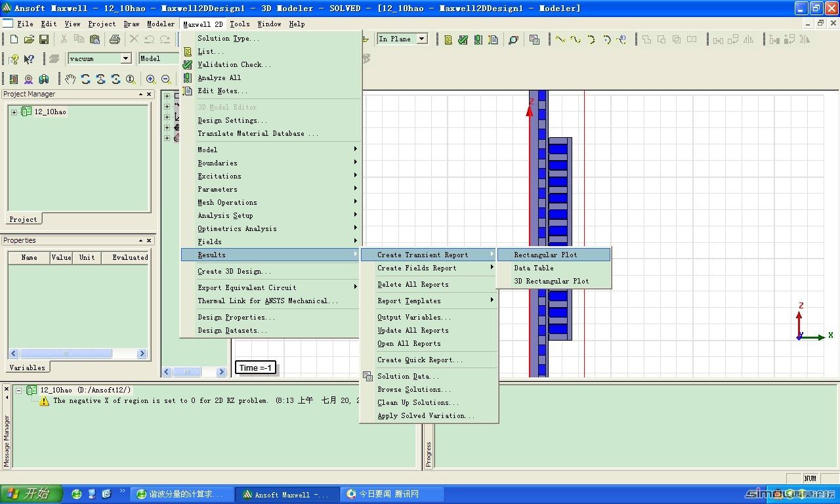Open the vacuum material dropdown
Screen dimensions: 840x504
click(x=125, y=58)
